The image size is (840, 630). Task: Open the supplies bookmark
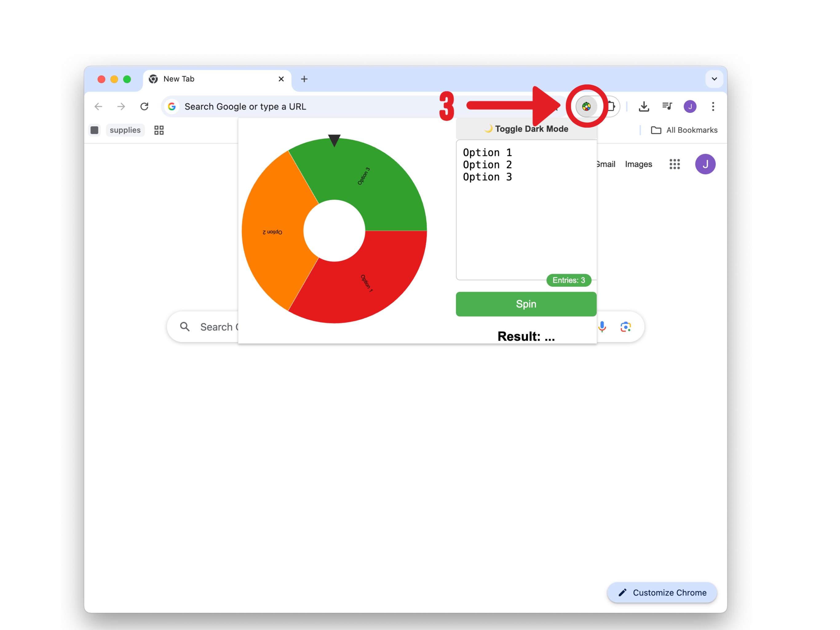pyautogui.click(x=125, y=130)
